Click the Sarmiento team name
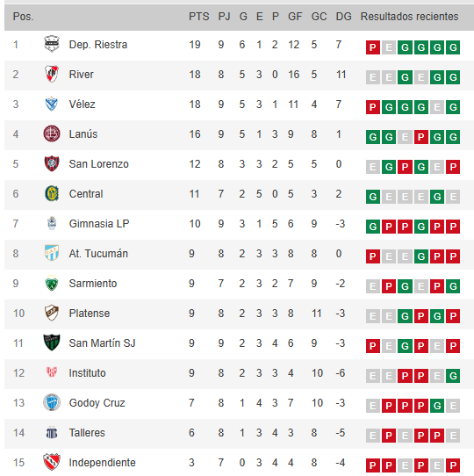This screenshot has width=474, height=476. coord(93,284)
